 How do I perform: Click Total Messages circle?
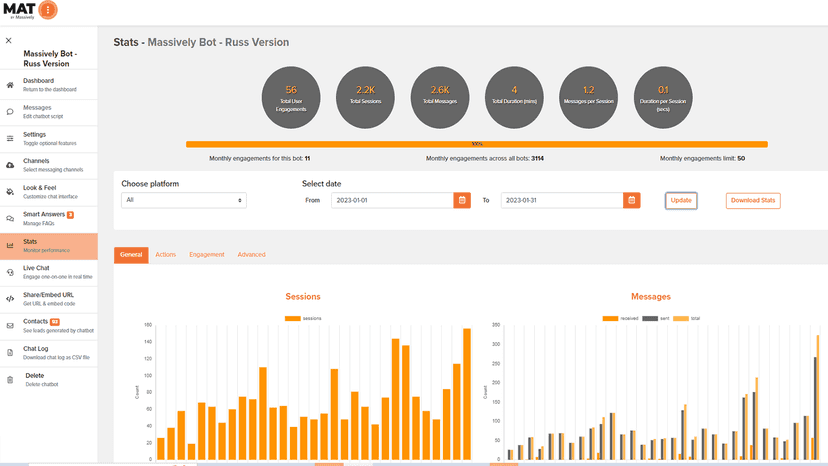coord(440,97)
